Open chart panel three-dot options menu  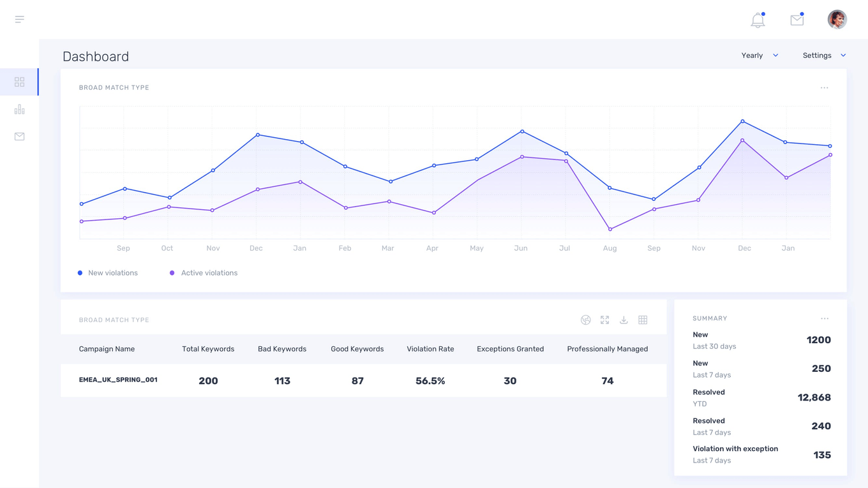tap(824, 88)
